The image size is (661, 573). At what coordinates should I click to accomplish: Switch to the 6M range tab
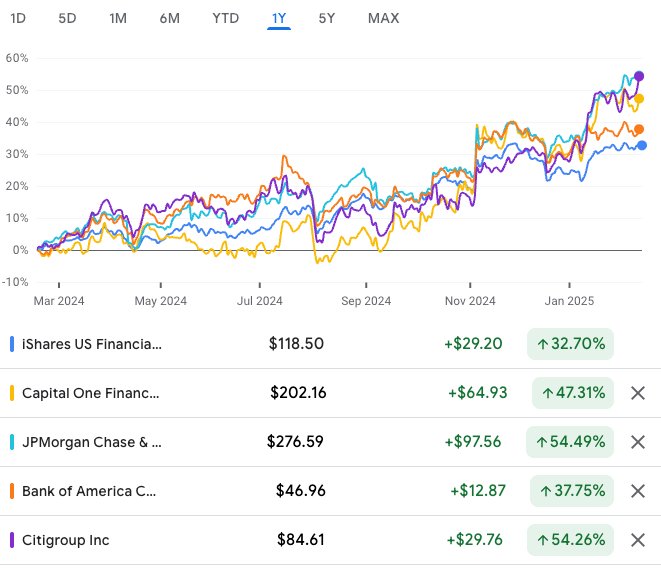[x=169, y=19]
